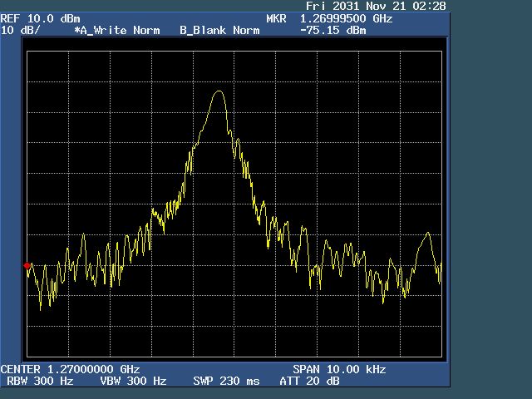The height and width of the screenshot is (399, 532).
Task: Click the 10 dB/ scale readout
Action: pos(20,30)
